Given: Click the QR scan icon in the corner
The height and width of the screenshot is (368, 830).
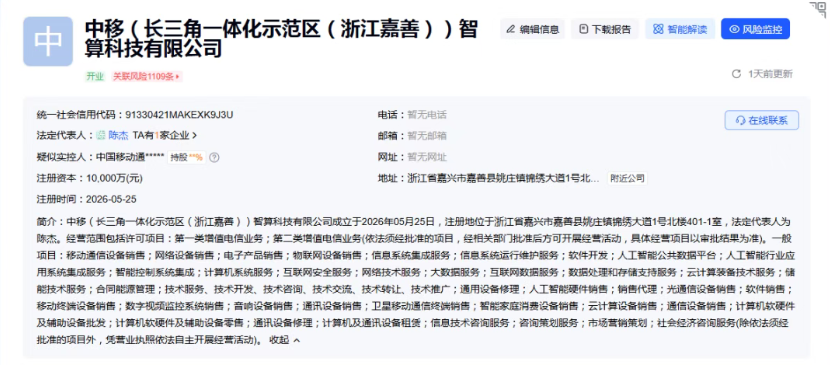Looking at the screenshot, I should 820,9.
